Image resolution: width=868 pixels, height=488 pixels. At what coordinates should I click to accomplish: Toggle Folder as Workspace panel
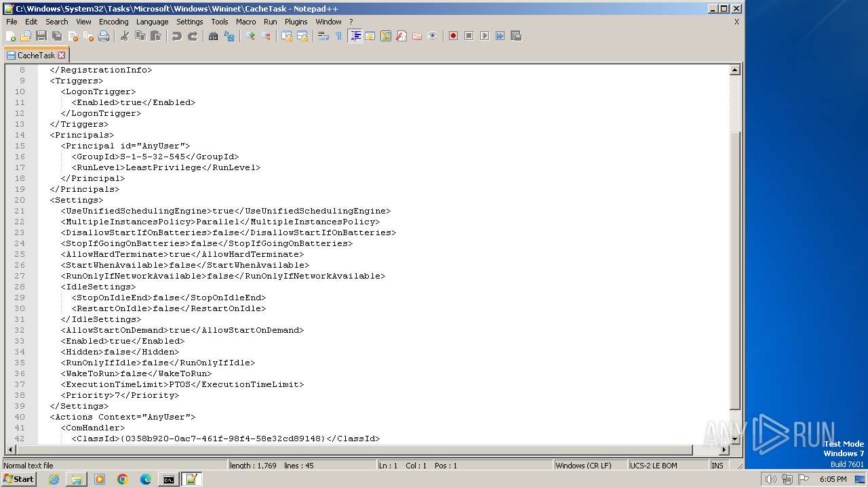pos(416,36)
